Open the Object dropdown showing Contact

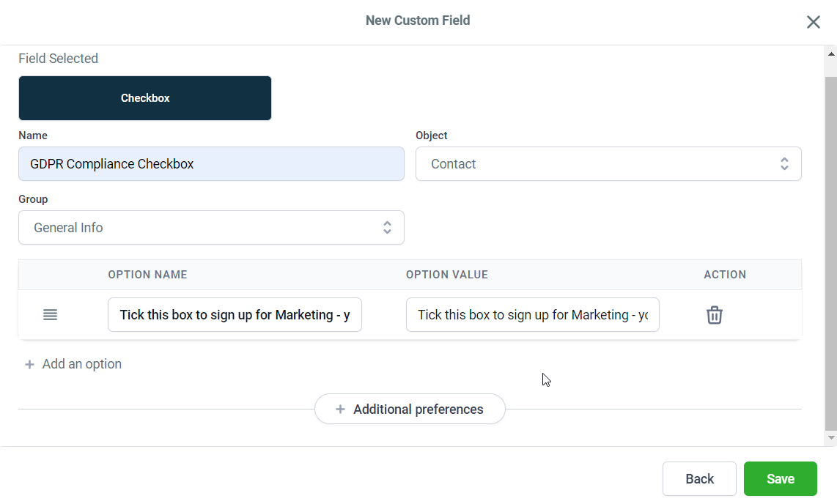(x=608, y=164)
